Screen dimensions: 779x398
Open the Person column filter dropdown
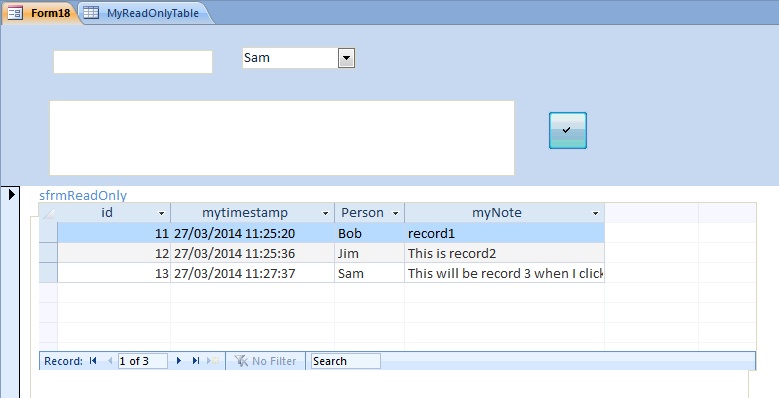tap(395, 213)
